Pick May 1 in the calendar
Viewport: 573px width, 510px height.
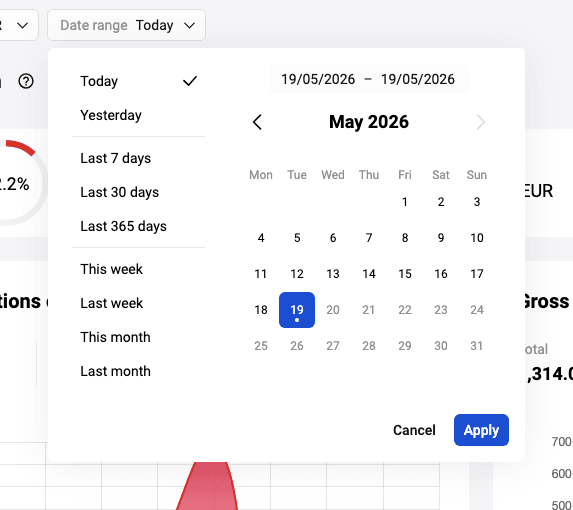405,202
